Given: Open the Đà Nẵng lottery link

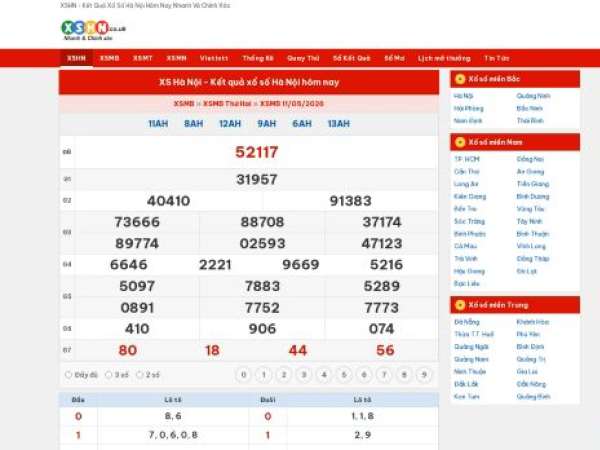Looking at the screenshot, I should click(467, 322).
